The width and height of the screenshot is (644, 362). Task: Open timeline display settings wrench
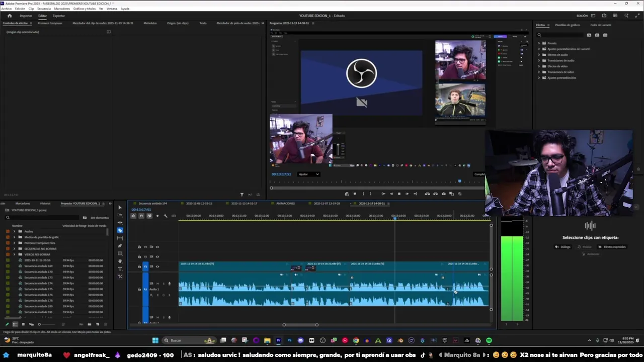(x=166, y=216)
